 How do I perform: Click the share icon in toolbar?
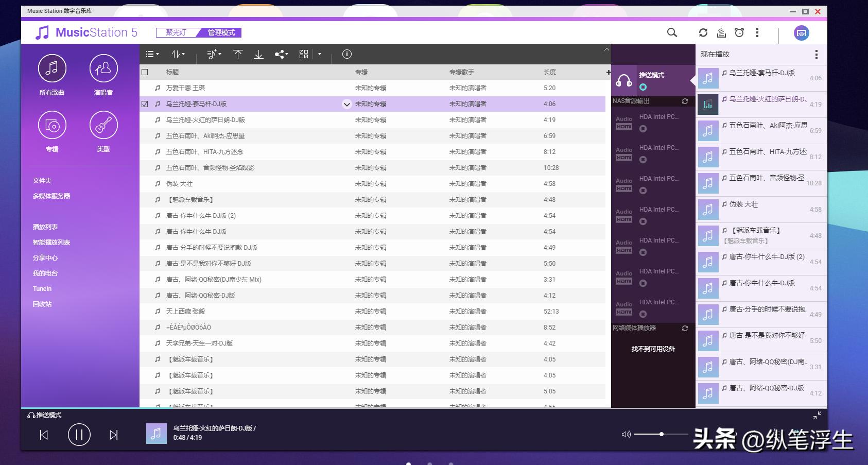point(280,54)
